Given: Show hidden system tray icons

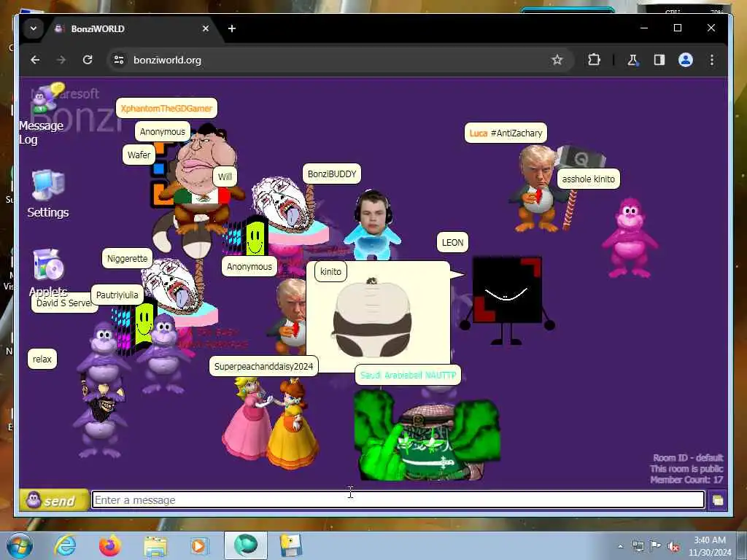Looking at the screenshot, I should click(620, 546).
